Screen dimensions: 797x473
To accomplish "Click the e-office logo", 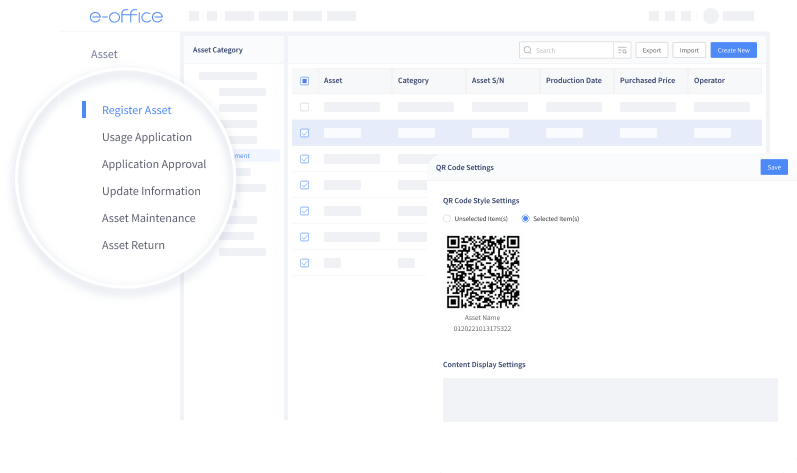I will 126,16.
